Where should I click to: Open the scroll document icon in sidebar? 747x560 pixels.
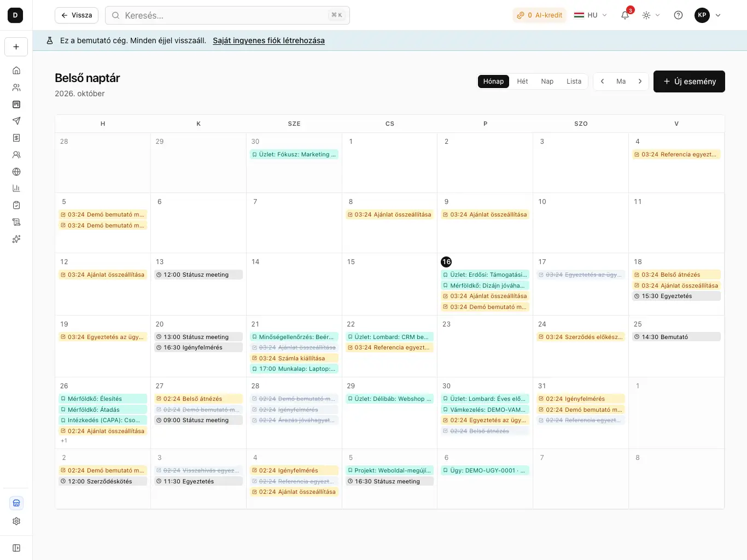pos(16,222)
